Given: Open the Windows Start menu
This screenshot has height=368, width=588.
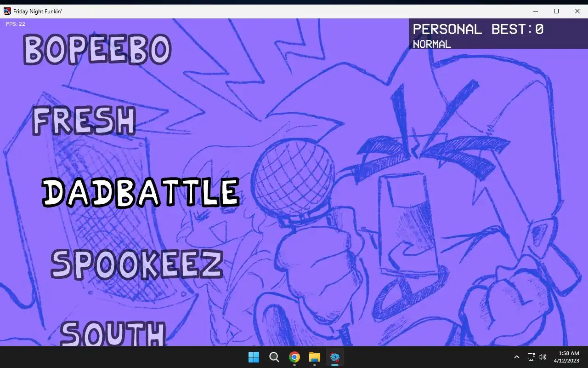Looking at the screenshot, I should [254, 357].
